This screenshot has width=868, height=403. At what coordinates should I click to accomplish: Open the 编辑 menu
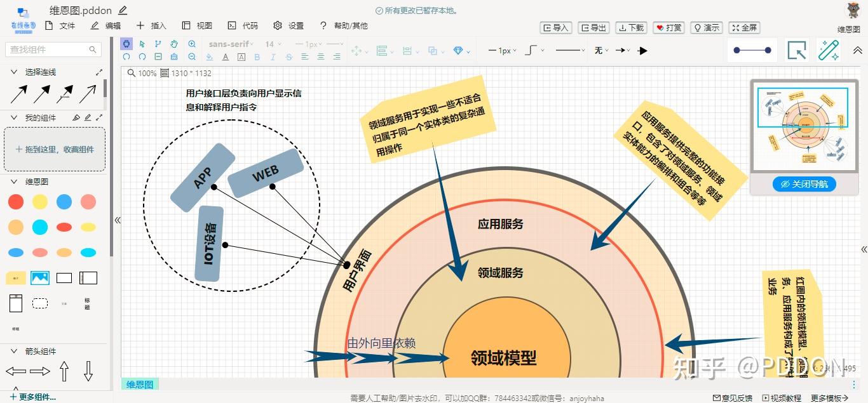(105, 25)
